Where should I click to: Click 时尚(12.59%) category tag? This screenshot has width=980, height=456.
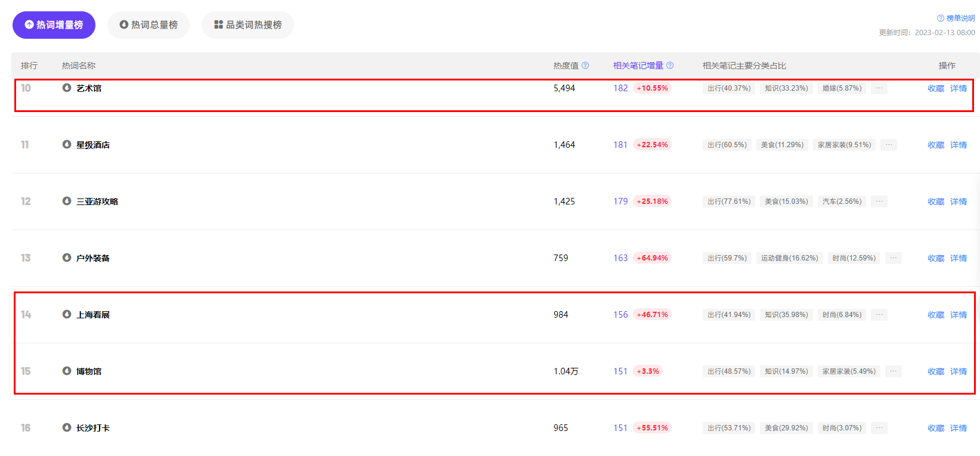pyautogui.click(x=854, y=258)
